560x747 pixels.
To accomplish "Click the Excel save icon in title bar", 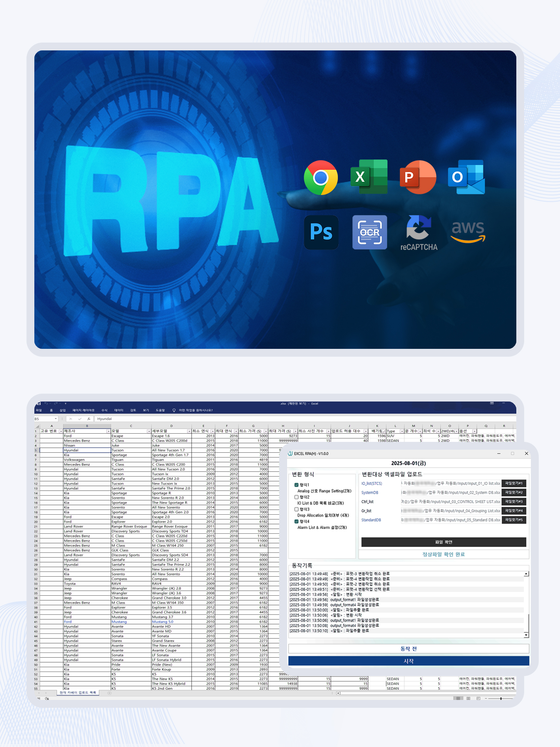I will (x=38, y=403).
